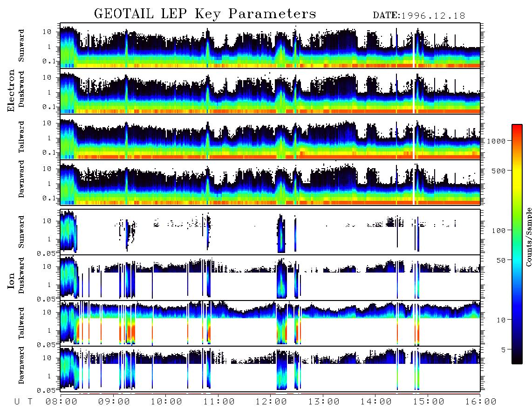Click the 08:00 time tick label

click(62, 402)
